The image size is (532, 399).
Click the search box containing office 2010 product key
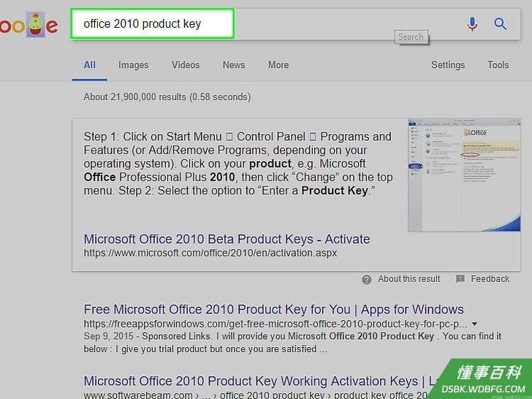[152, 23]
